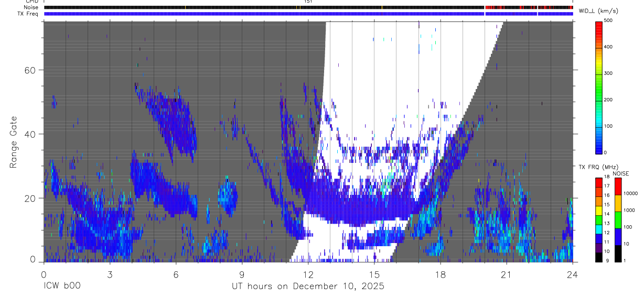Select the "ICW b00" radar beam label
644x297 pixels.
tap(62, 286)
